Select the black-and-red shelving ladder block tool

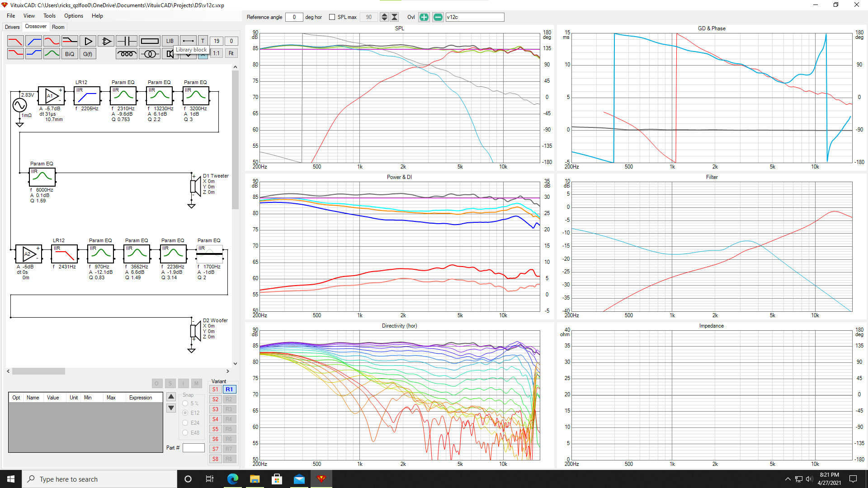click(70, 41)
